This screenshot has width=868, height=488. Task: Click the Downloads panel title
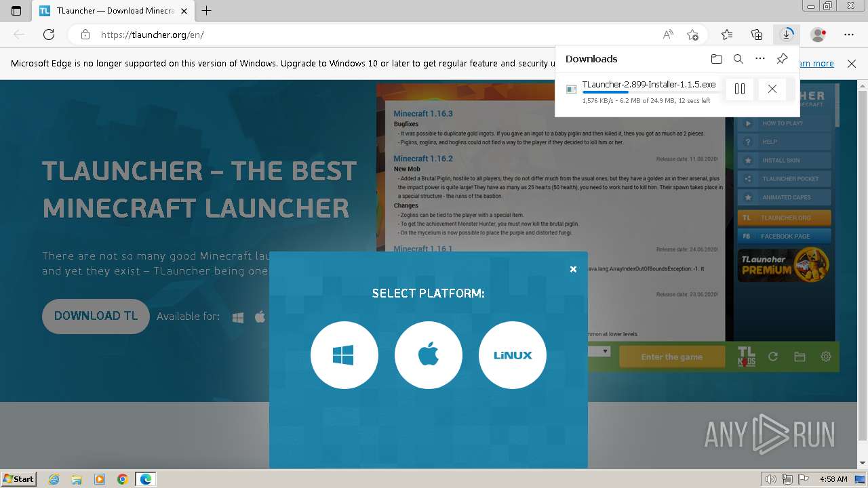click(x=591, y=59)
